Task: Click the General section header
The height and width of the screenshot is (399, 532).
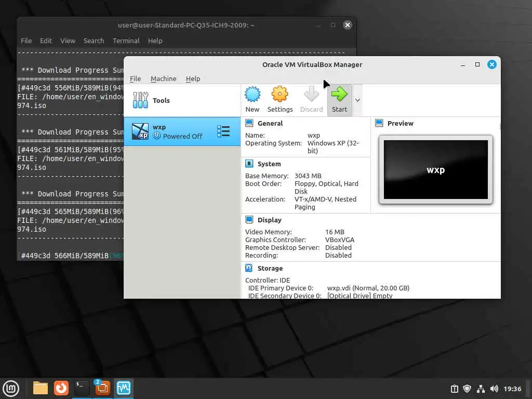Action: pyautogui.click(x=270, y=124)
